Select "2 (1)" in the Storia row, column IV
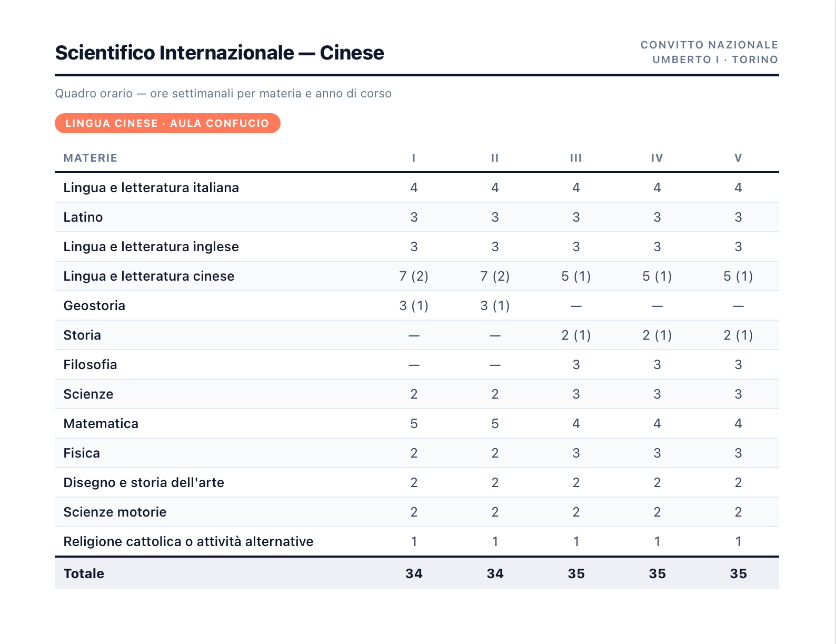 657,335
